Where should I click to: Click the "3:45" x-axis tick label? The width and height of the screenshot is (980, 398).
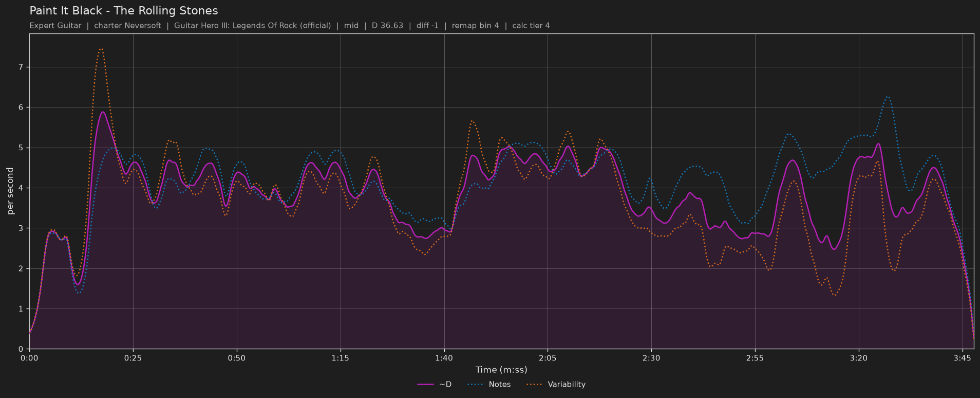(963, 358)
